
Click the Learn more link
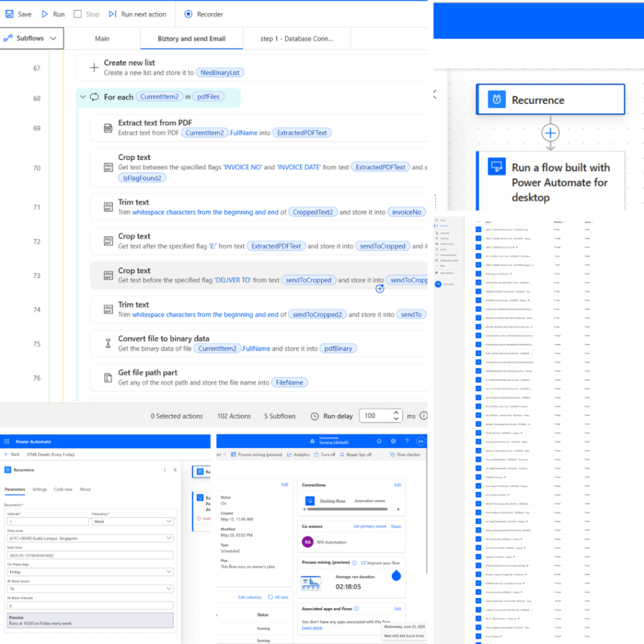(312, 628)
